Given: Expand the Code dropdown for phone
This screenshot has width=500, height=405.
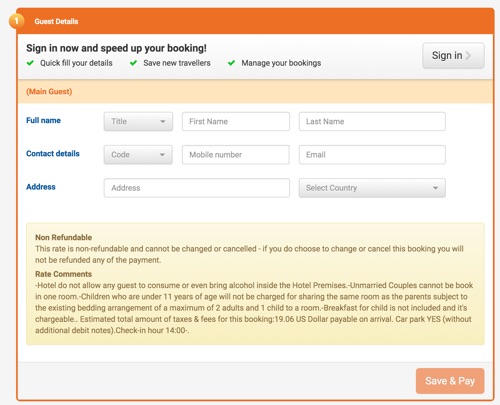Looking at the screenshot, I should pos(138,155).
